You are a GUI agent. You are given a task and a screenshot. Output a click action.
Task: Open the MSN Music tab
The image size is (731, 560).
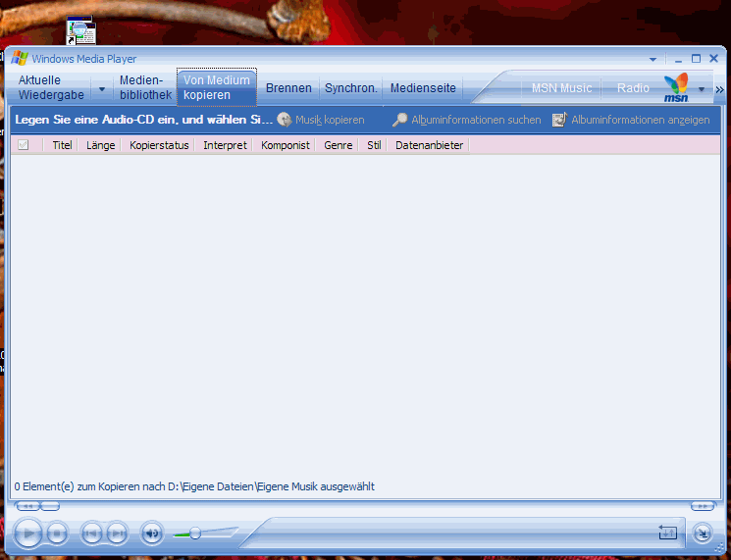tap(562, 88)
